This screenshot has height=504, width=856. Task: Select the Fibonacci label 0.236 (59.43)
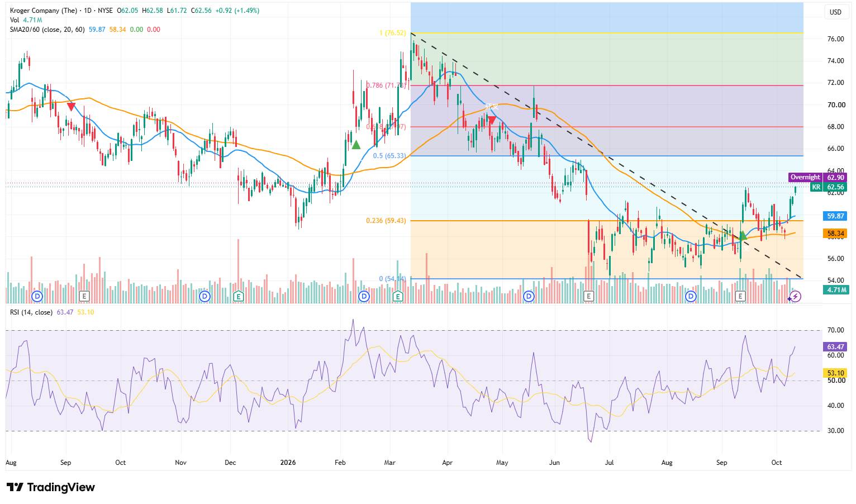tap(386, 221)
